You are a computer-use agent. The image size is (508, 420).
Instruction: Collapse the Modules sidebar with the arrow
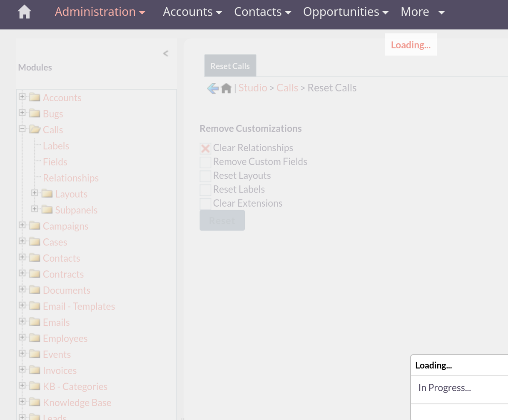point(166,53)
